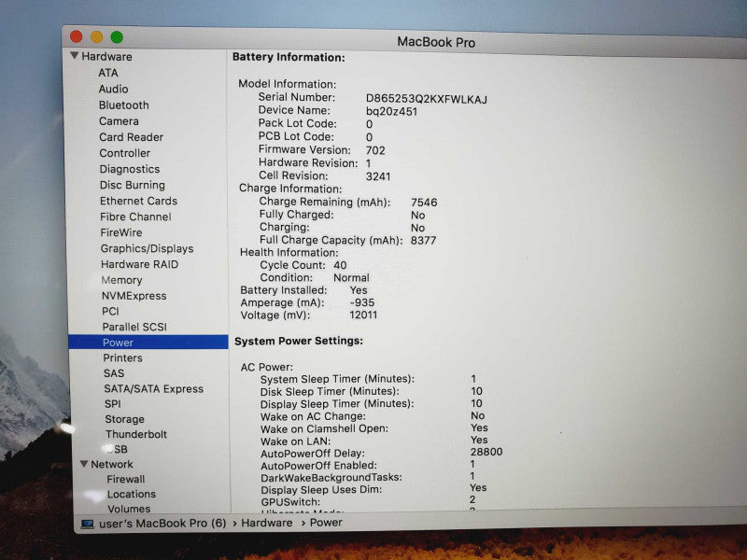This screenshot has width=747, height=560.
Task: Click the AC Power label
Action: (x=267, y=367)
